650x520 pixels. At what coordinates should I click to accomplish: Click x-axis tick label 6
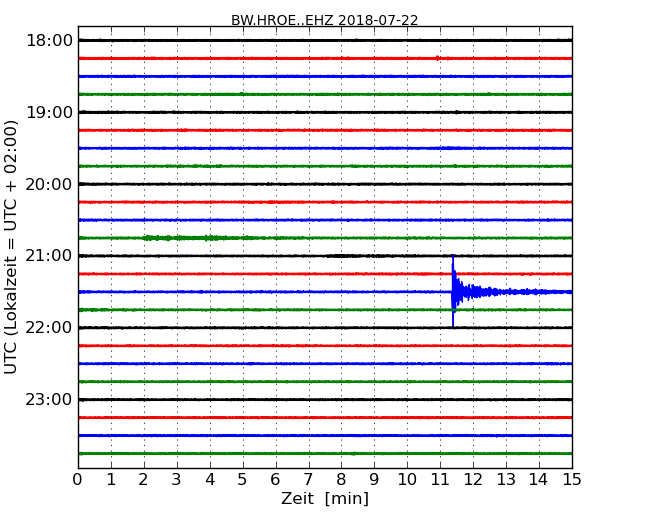pyautogui.click(x=276, y=479)
